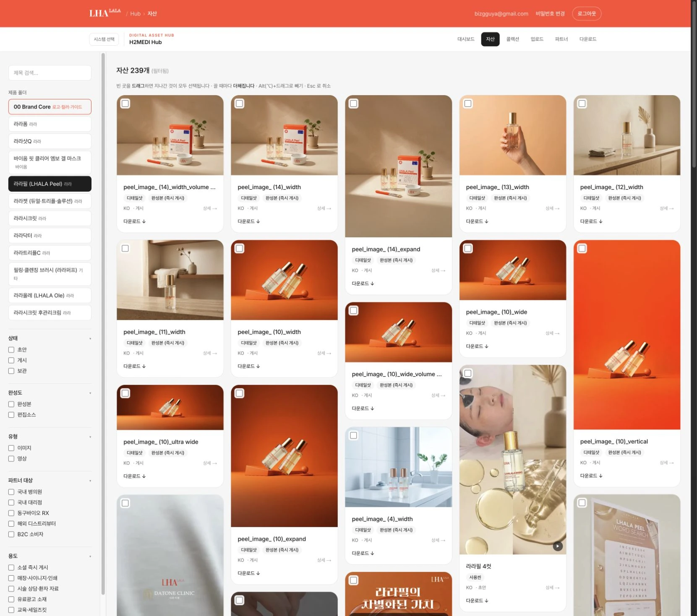
Task: Tick checkbox on peel_image_ (10)_vertical card
Action: point(582,249)
